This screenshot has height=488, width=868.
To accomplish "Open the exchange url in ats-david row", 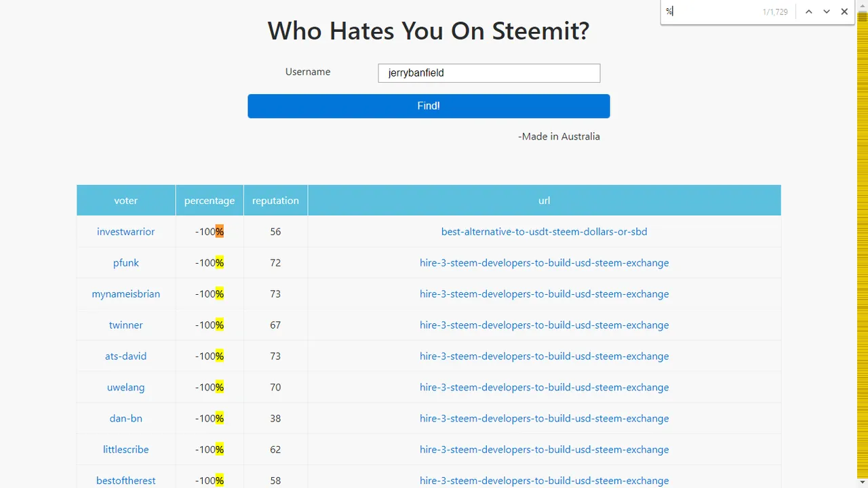I will (545, 357).
